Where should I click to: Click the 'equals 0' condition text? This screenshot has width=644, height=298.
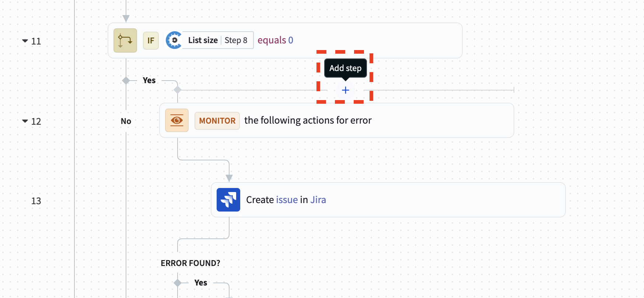coord(275,40)
